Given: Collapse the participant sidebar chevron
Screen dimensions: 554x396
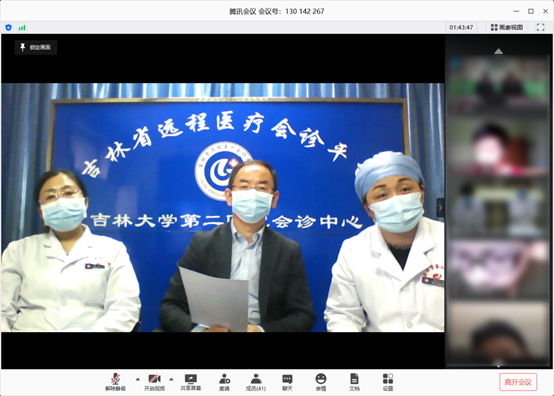Looking at the screenshot, I should [440, 208].
